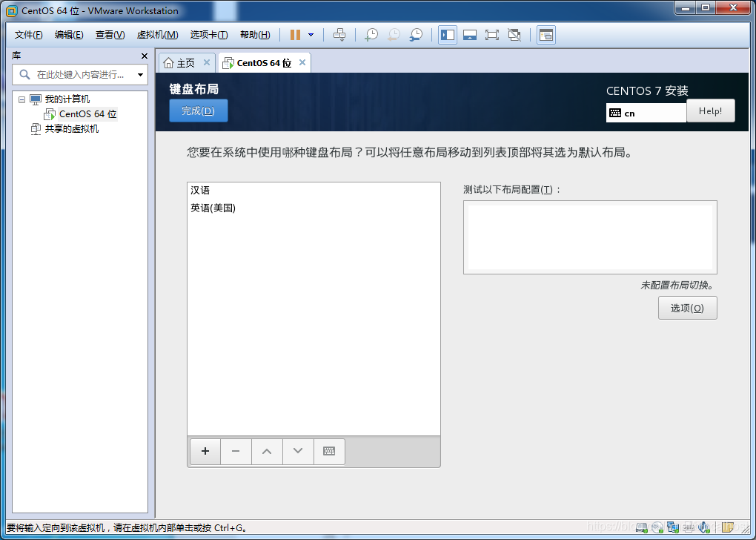Click the revert to snapshot toolbar icon
The image size is (756, 540).
[394, 35]
